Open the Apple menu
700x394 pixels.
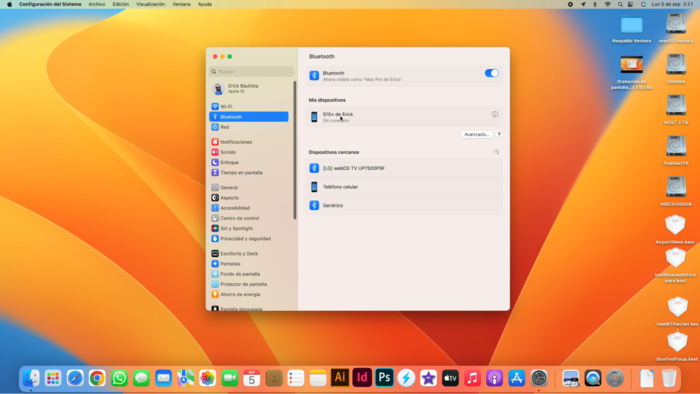[x=9, y=4]
